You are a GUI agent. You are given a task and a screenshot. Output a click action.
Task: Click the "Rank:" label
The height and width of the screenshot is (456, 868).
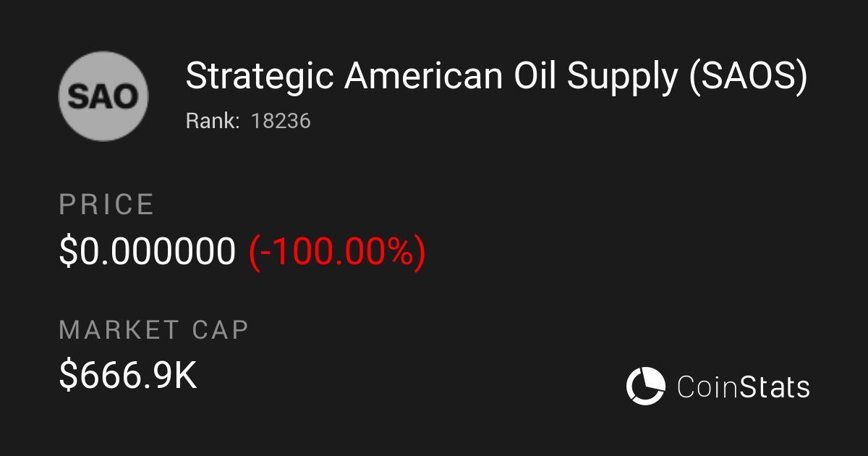213,121
